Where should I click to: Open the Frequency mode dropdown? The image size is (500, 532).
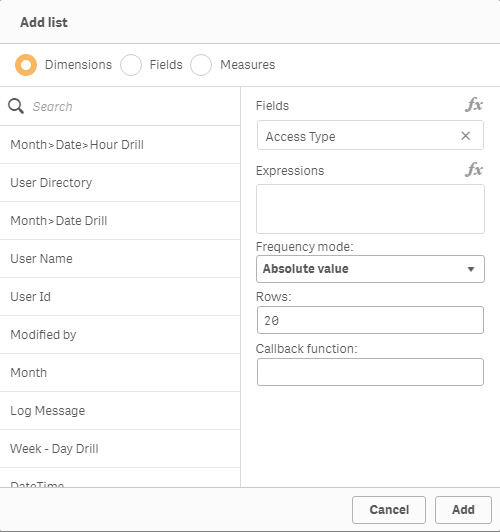point(370,269)
